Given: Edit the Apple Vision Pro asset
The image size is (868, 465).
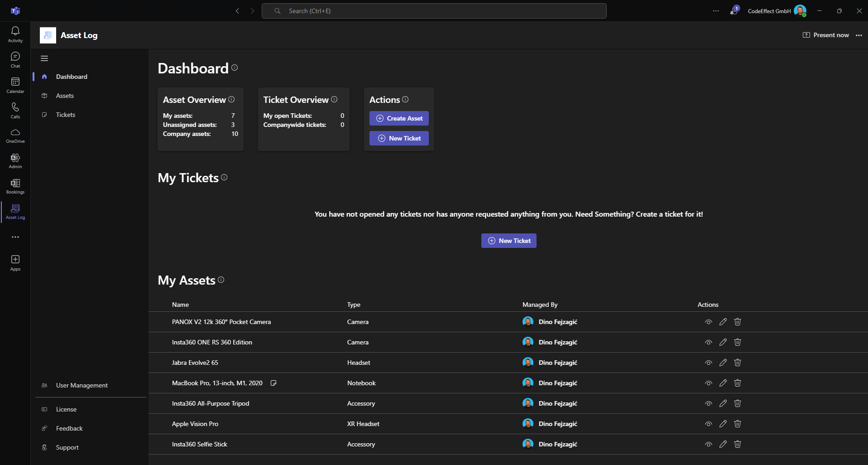Looking at the screenshot, I should click(x=723, y=424).
